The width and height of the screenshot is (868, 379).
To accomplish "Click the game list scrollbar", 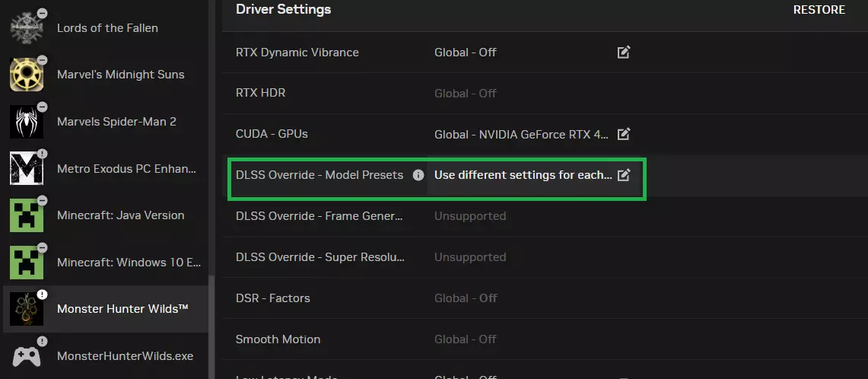I will click(x=211, y=327).
